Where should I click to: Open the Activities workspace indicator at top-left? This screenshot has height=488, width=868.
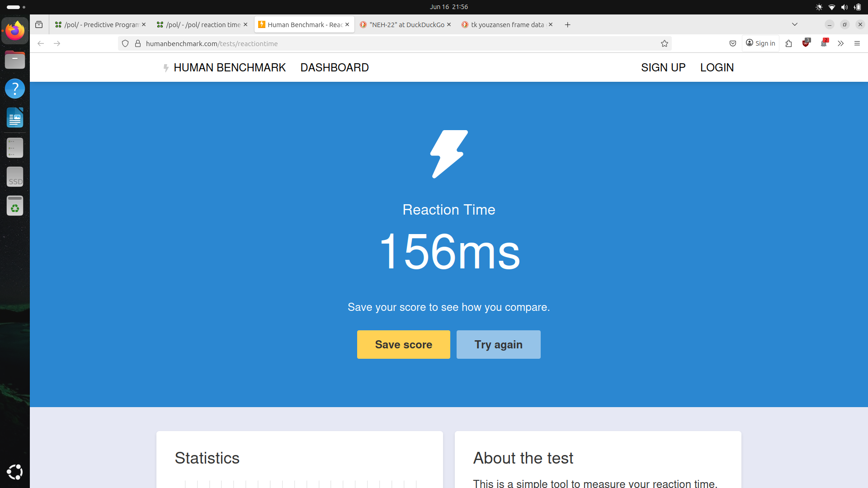pyautogui.click(x=16, y=7)
